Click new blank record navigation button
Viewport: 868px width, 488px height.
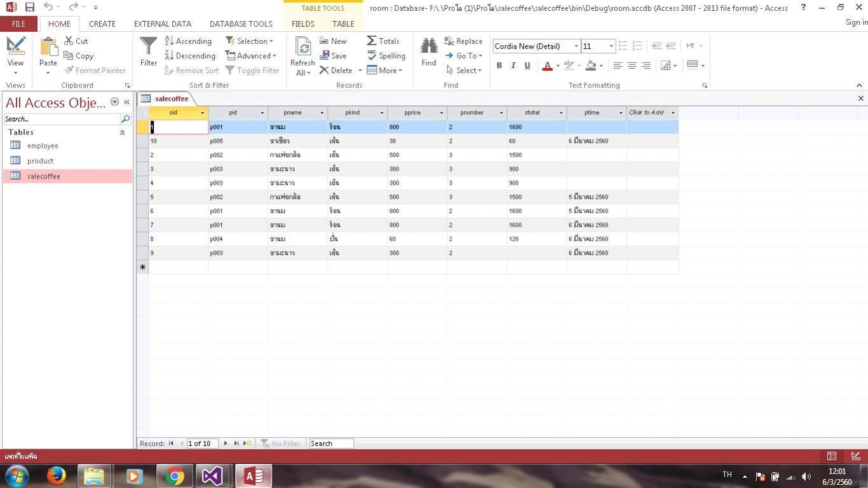[248, 444]
